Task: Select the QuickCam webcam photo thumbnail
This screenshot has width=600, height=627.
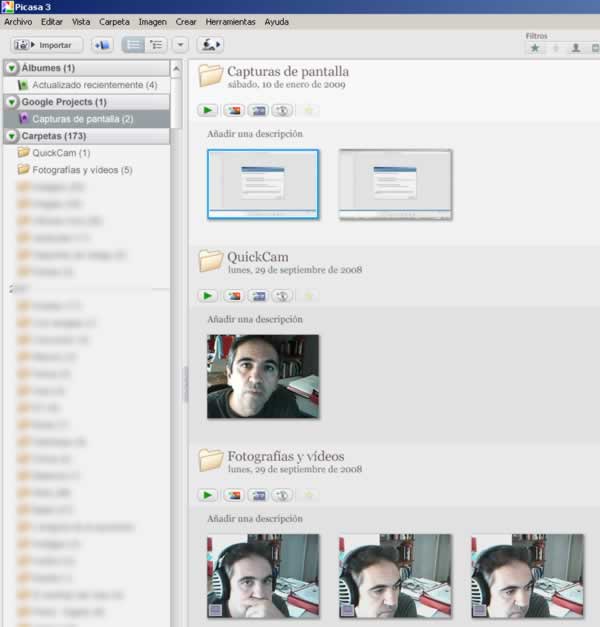Action: click(x=263, y=376)
